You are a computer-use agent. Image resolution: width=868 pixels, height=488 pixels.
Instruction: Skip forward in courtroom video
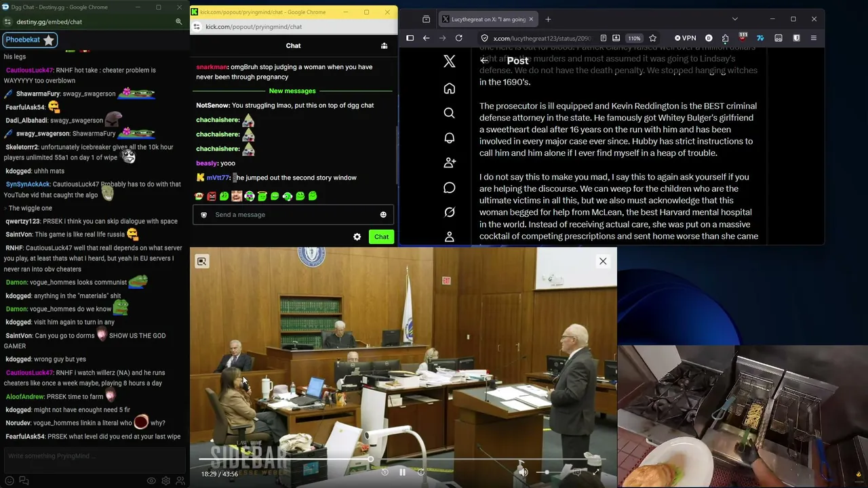tap(420, 472)
